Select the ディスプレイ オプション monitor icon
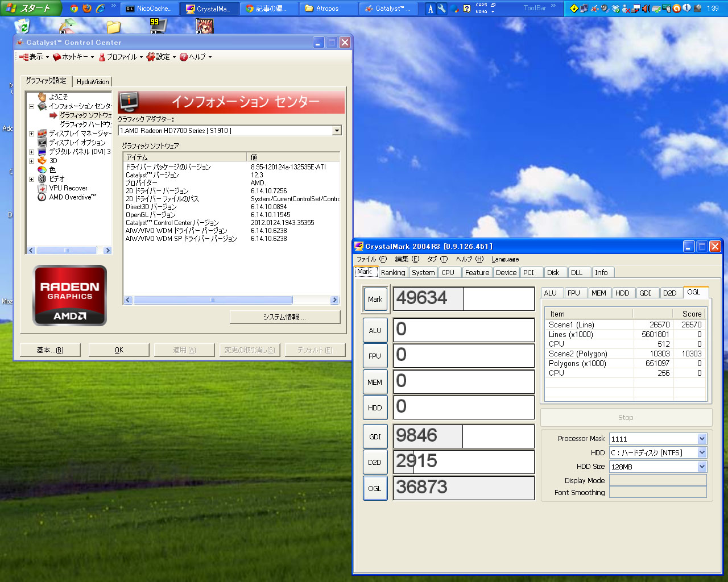This screenshot has width=728, height=582. pos(42,143)
